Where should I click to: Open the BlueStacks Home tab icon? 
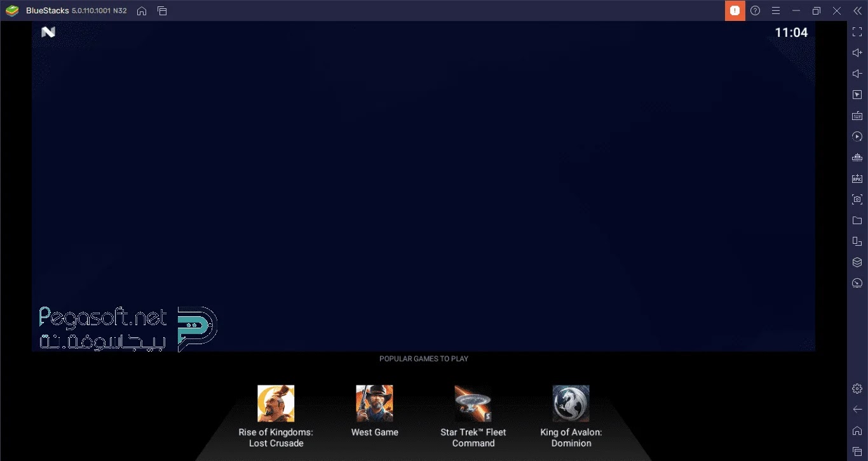142,11
